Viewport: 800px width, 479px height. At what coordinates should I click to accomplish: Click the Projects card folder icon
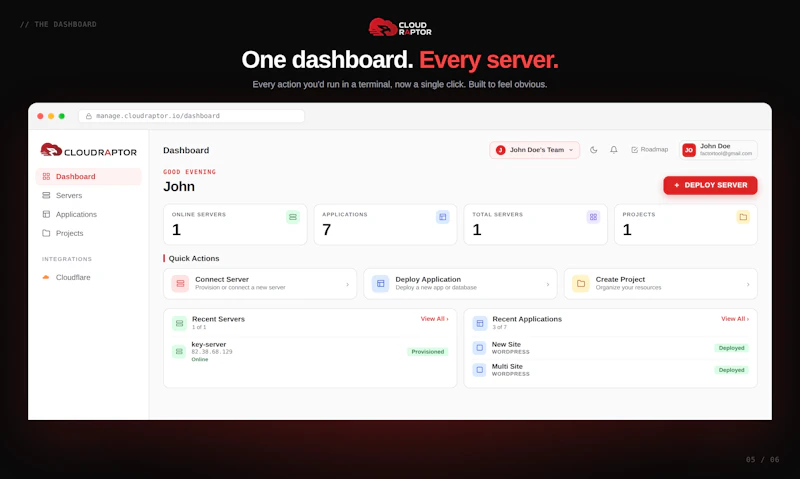[x=743, y=217]
